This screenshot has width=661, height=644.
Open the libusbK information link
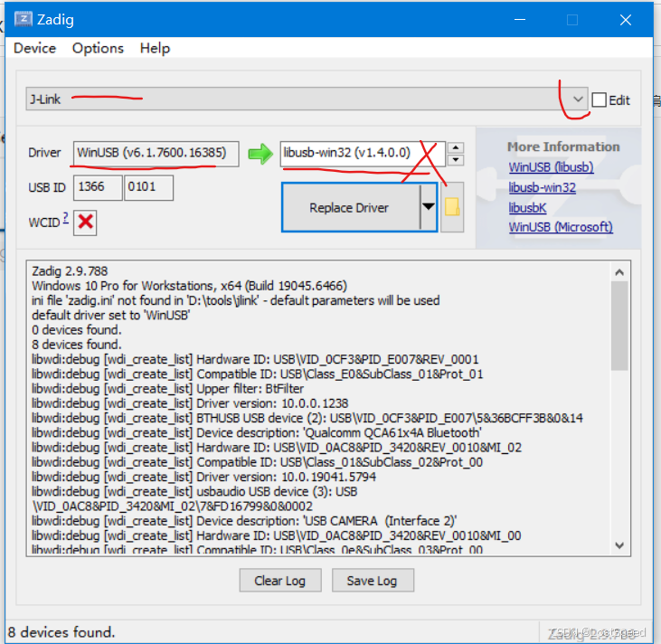(527, 207)
